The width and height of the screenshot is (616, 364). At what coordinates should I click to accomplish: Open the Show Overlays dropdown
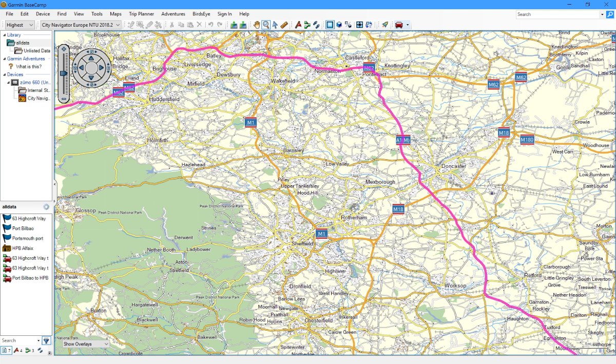tap(86, 344)
